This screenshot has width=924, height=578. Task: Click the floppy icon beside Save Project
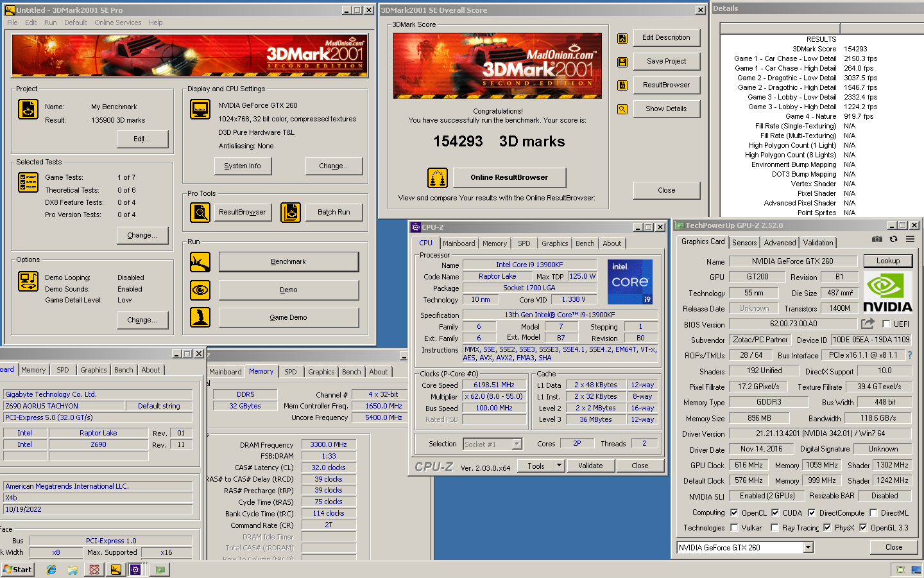pyautogui.click(x=622, y=62)
